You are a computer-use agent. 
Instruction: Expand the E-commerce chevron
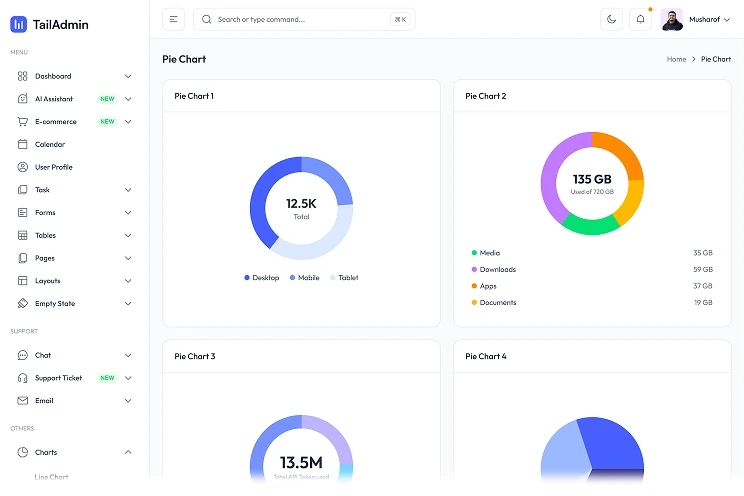click(128, 122)
